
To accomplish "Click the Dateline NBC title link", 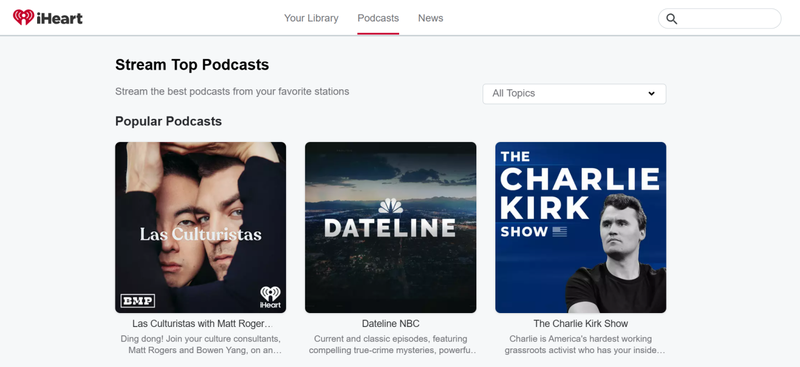I will pyautogui.click(x=391, y=324).
